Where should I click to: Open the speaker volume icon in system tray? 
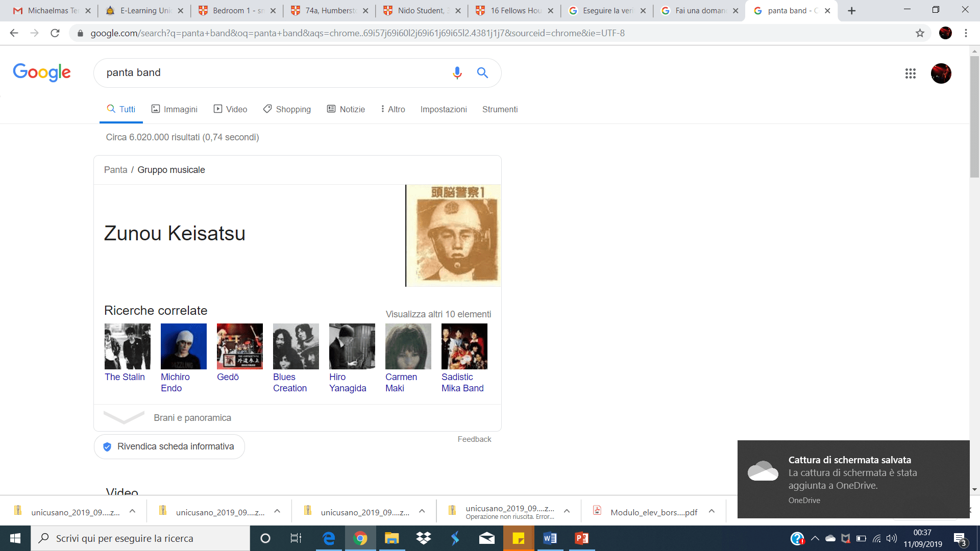893,538
